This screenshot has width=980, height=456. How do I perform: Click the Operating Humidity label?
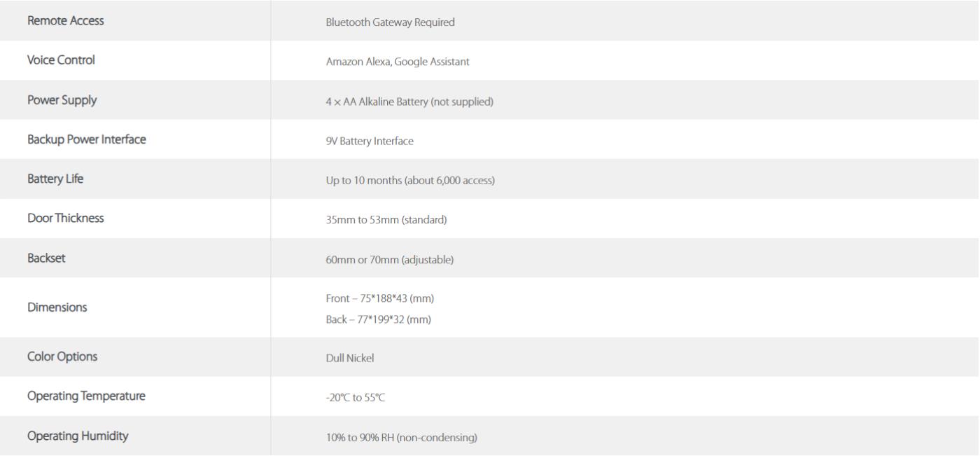click(x=78, y=436)
